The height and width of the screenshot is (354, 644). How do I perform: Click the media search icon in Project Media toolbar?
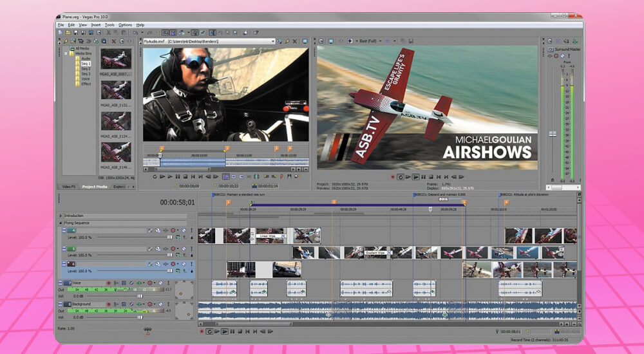pyautogui.click(x=104, y=41)
